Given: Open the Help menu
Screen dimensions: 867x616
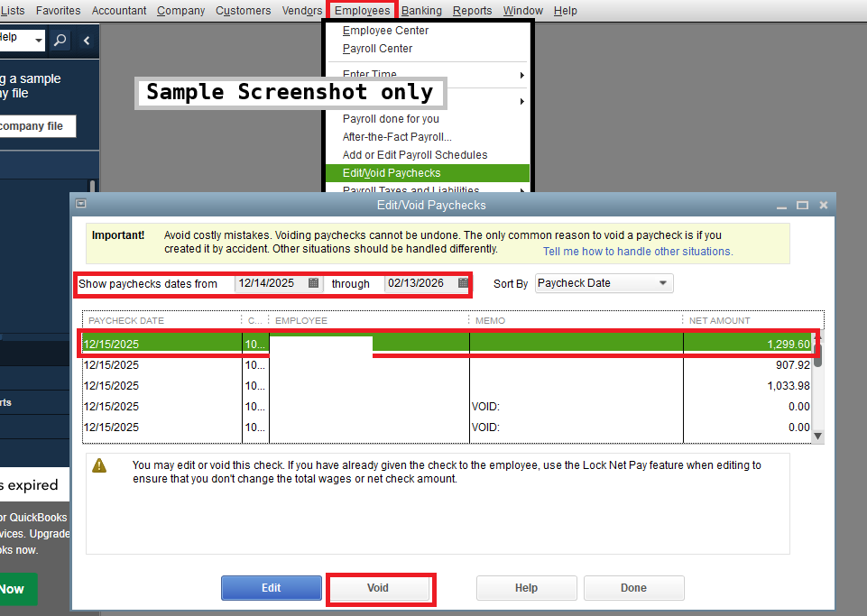Looking at the screenshot, I should point(565,11).
